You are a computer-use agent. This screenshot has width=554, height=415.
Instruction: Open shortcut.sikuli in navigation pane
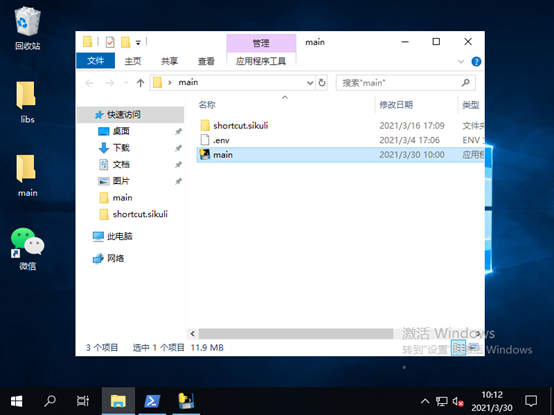pos(140,214)
